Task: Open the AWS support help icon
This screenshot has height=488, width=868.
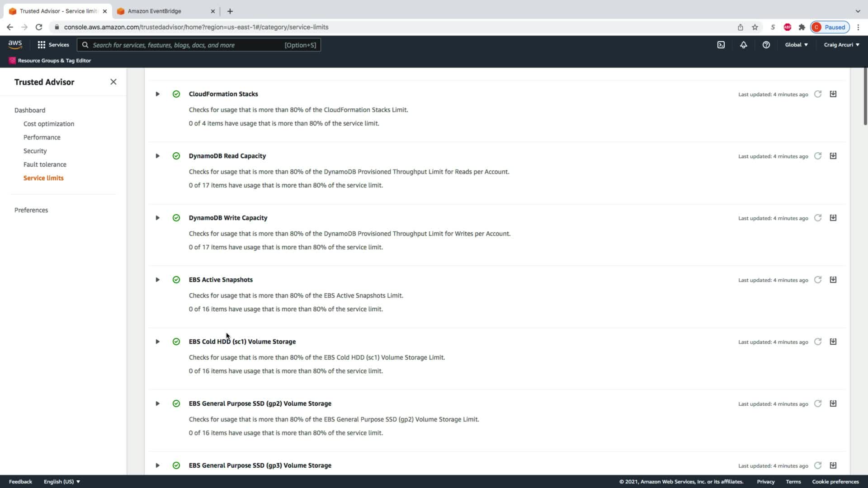Action: coord(766,45)
